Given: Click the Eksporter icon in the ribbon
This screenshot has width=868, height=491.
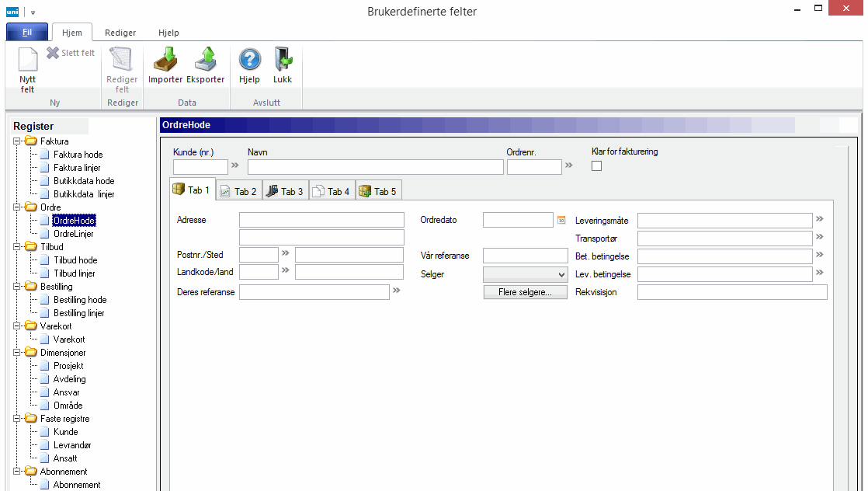Looking at the screenshot, I should coord(205,60).
